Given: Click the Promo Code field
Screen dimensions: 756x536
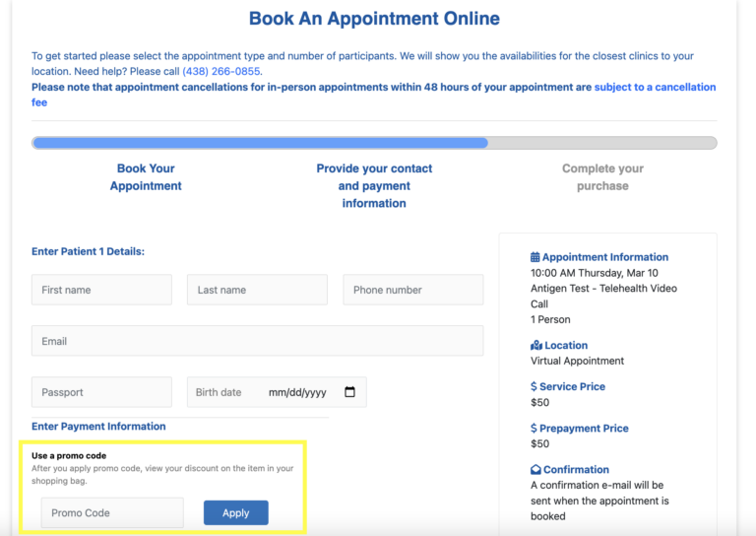Looking at the screenshot, I should pos(112,512).
